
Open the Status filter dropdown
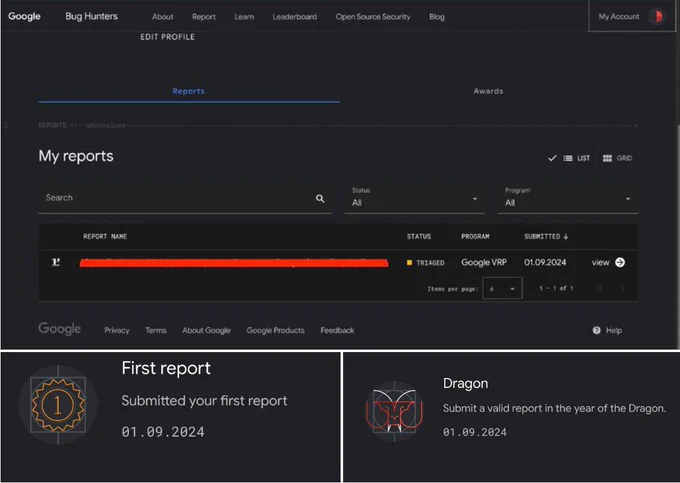point(415,199)
